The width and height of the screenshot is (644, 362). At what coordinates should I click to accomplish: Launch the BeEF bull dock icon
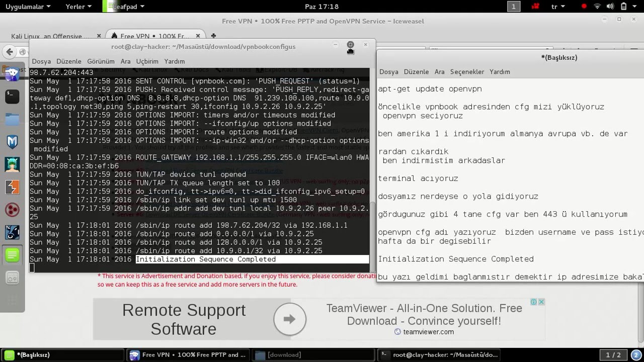12,232
